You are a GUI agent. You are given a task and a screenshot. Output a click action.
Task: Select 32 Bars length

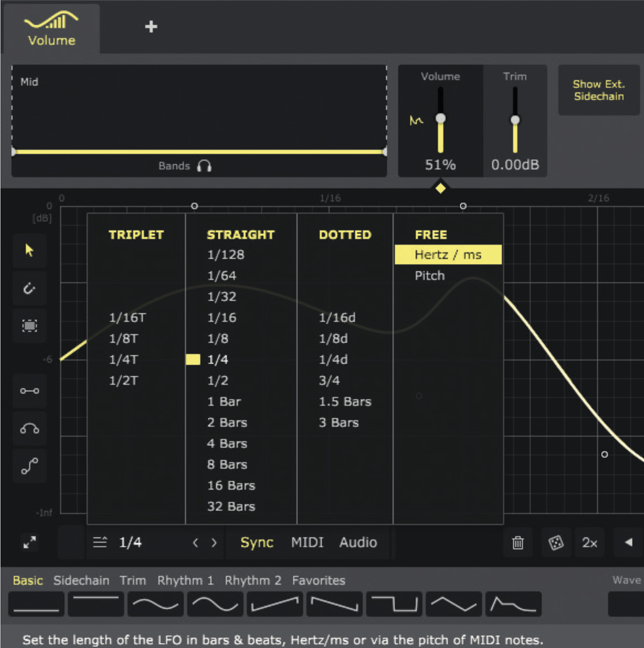click(231, 507)
